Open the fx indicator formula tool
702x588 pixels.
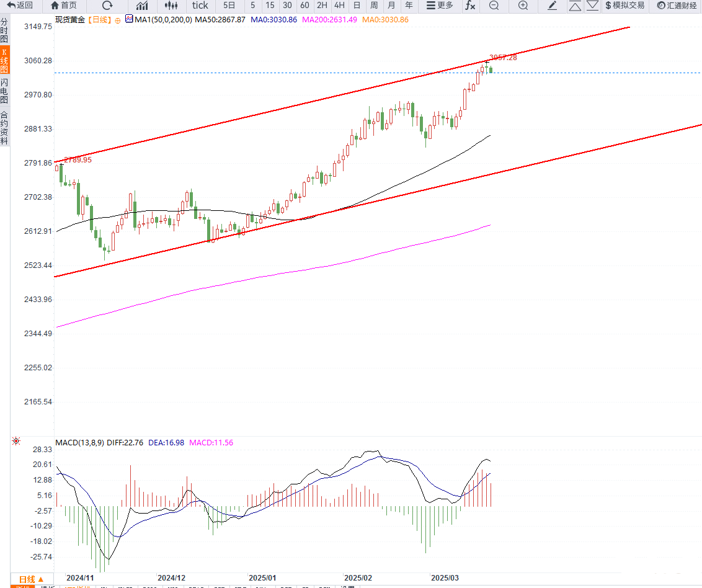coord(470,6)
